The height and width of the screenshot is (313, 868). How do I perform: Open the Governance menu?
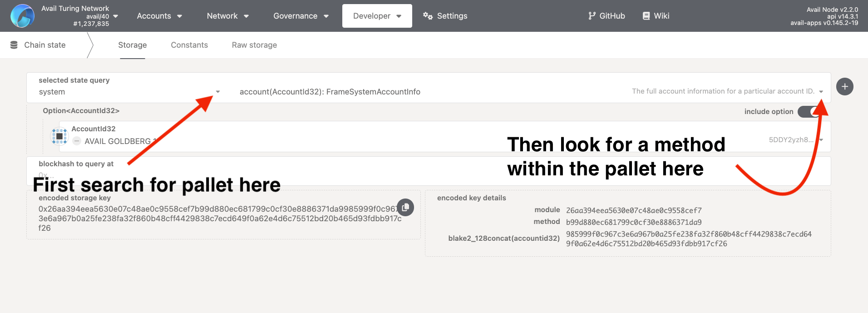click(301, 16)
